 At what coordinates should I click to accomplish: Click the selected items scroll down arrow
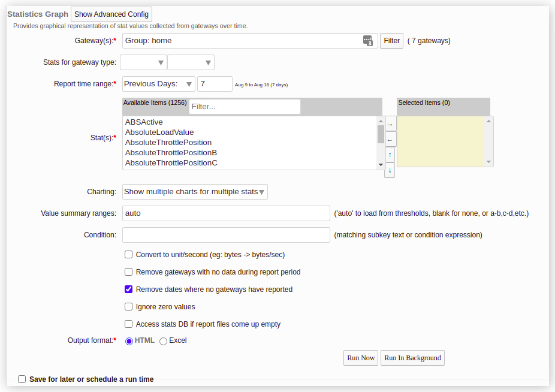coord(489,162)
